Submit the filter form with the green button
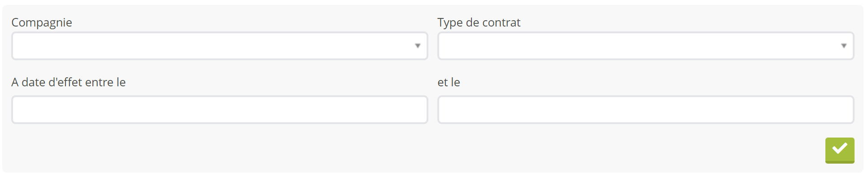The width and height of the screenshot is (868, 178). [x=840, y=150]
